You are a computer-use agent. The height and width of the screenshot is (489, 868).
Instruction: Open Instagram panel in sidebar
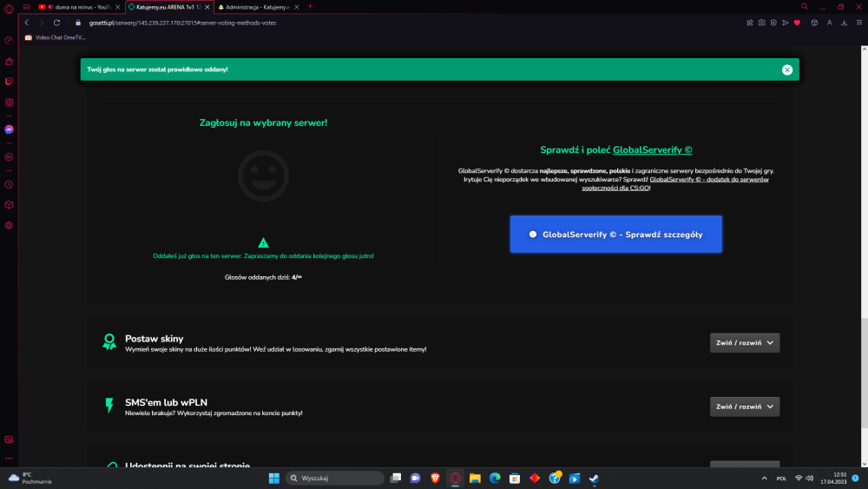click(9, 102)
